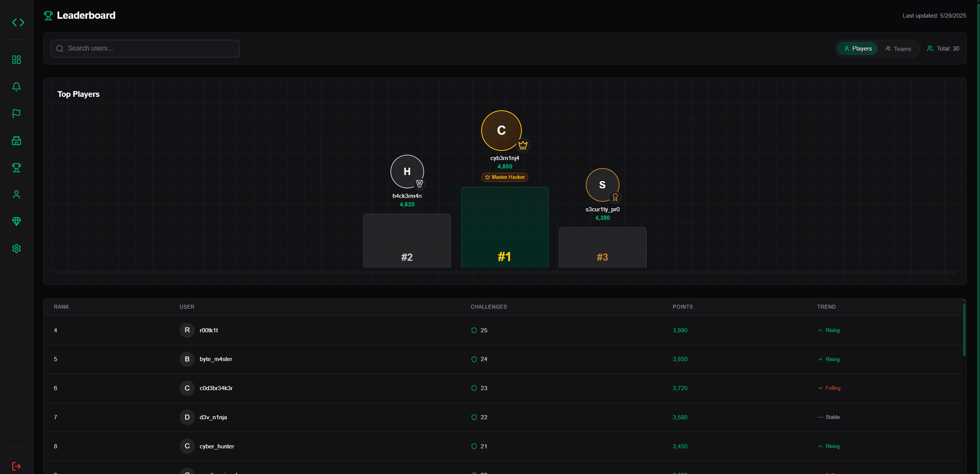Click the shield icon in byte_m4ster row
The width and height of the screenshot is (980, 474).
pos(474,359)
